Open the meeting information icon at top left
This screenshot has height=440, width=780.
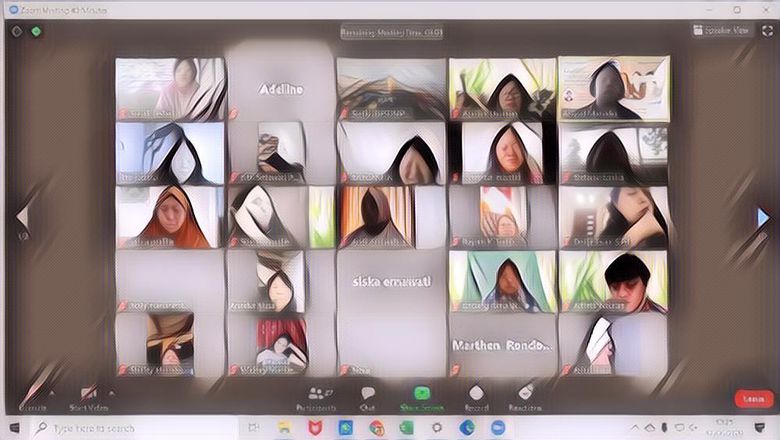coord(16,31)
